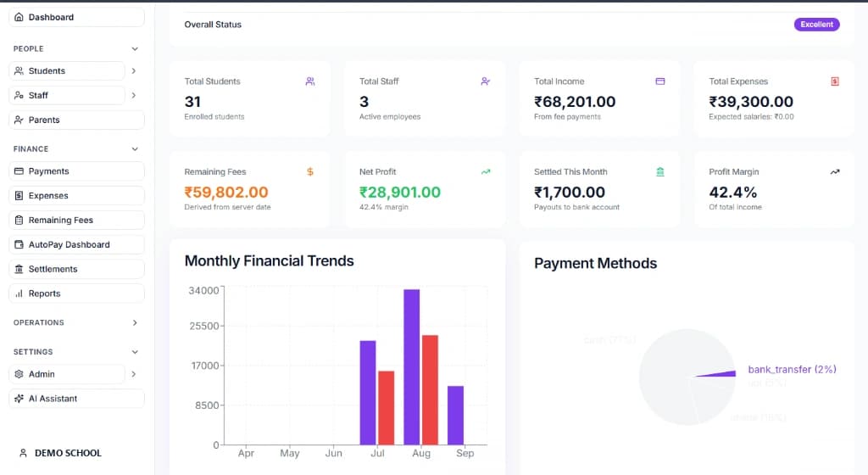Screen dimensions: 868x475
Task: Open the Students menu item
Action: (x=66, y=71)
